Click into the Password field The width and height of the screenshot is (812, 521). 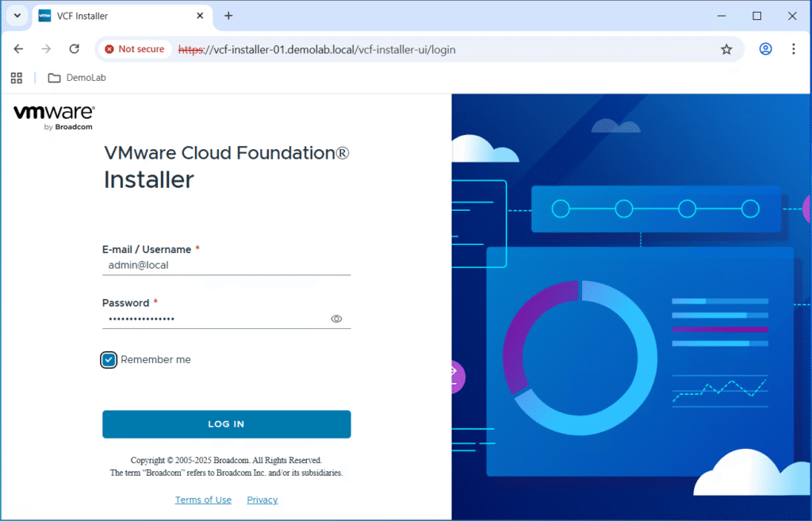point(214,319)
